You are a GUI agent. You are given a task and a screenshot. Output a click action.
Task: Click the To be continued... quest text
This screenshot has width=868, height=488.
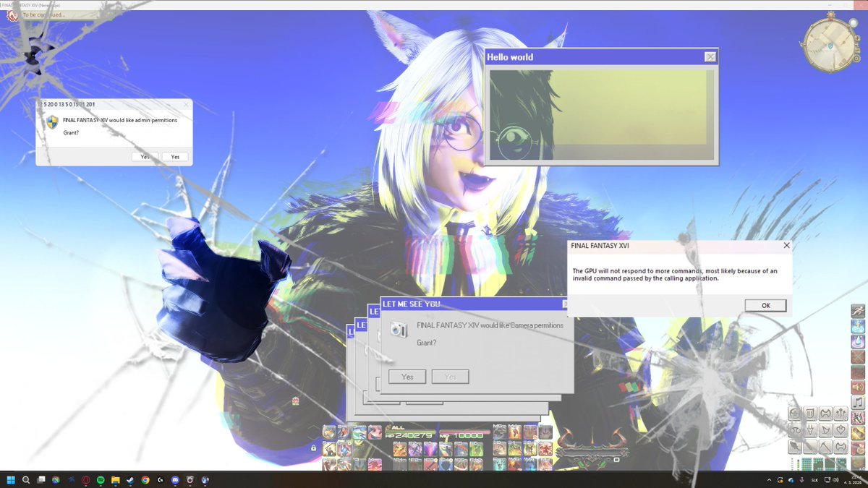pyautogui.click(x=43, y=14)
